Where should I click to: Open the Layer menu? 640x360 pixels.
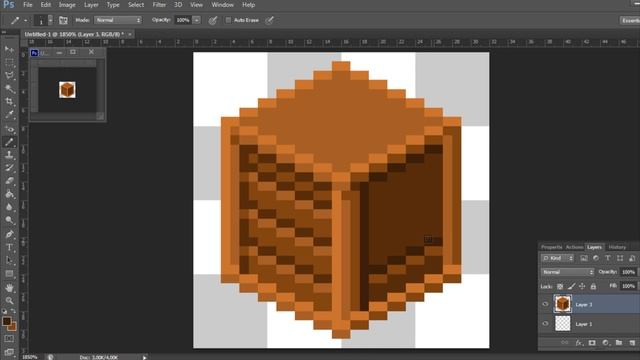click(x=91, y=5)
